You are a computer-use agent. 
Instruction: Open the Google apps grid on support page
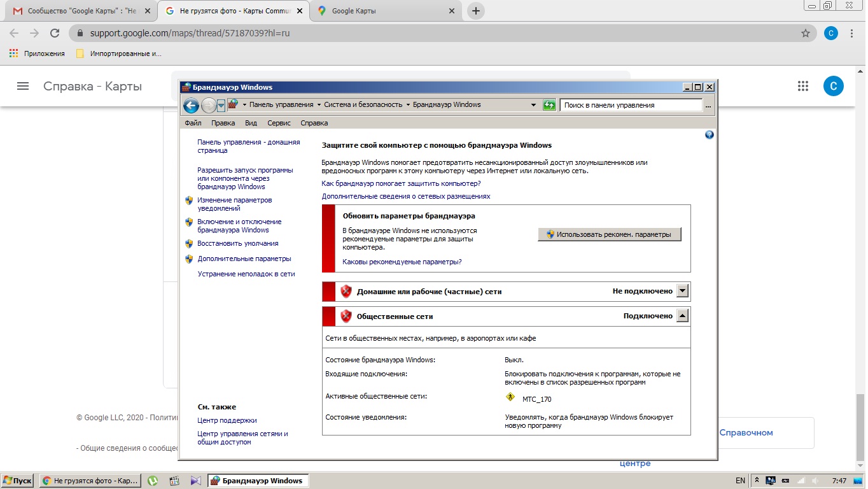tap(803, 86)
